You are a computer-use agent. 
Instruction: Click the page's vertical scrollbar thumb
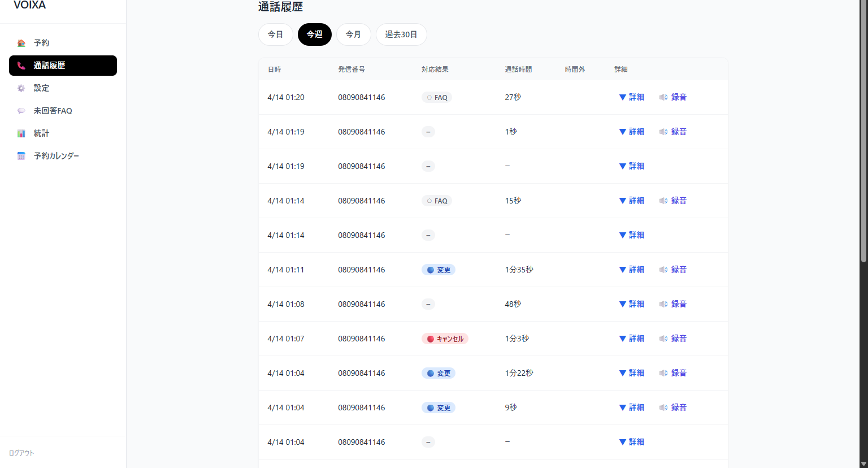click(863, 130)
